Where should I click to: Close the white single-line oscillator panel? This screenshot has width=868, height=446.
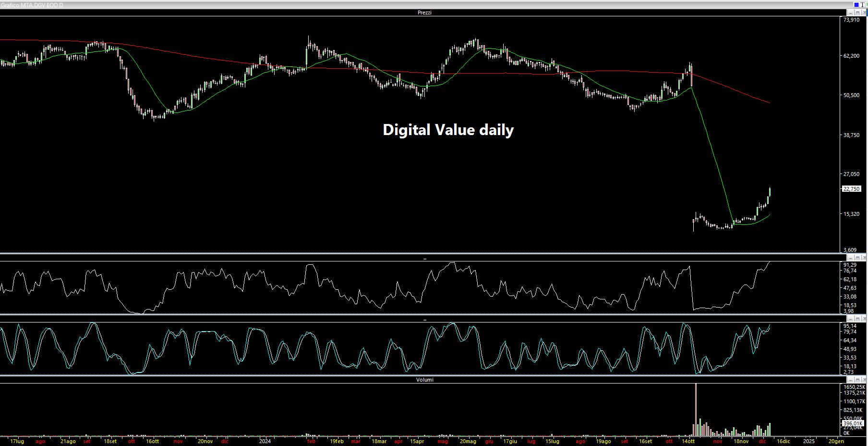click(x=864, y=258)
